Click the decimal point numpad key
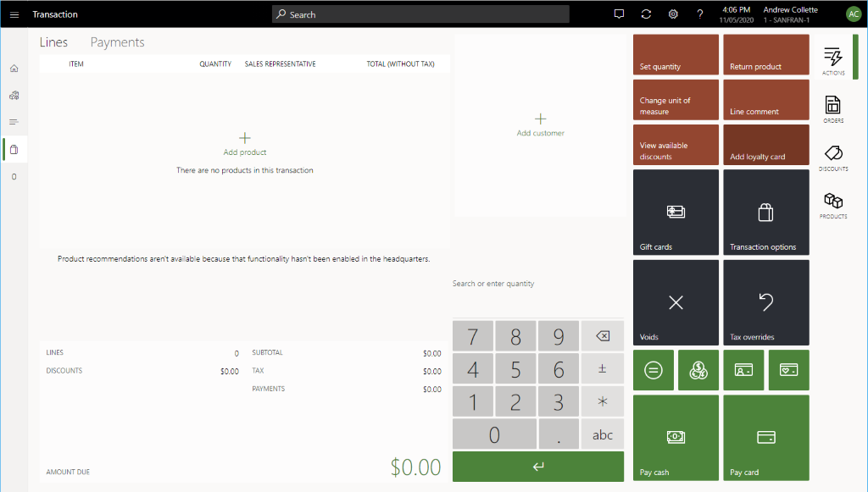 (x=559, y=434)
